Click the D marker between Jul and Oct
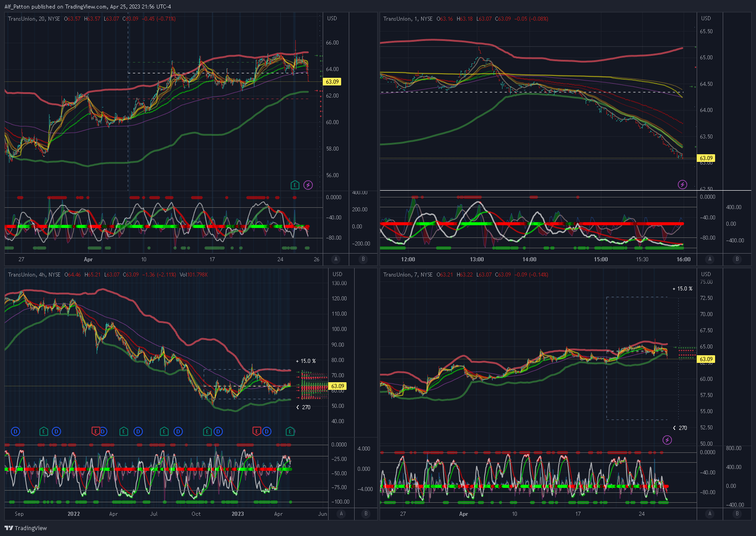This screenshot has height=536, width=756. point(178,432)
